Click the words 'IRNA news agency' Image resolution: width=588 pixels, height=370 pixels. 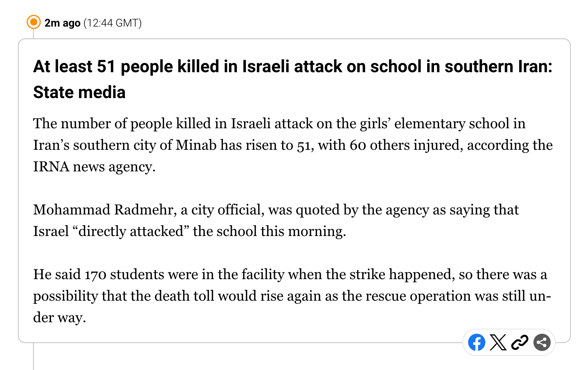click(94, 167)
